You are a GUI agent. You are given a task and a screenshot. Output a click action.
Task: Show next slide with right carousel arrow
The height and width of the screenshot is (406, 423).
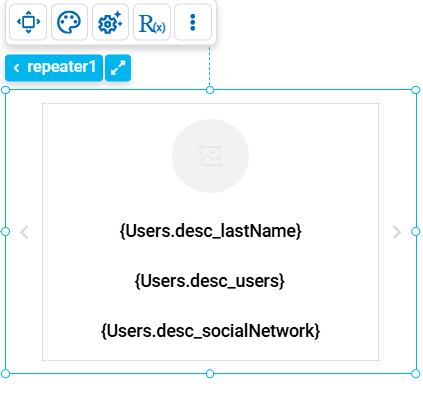pyautogui.click(x=397, y=232)
